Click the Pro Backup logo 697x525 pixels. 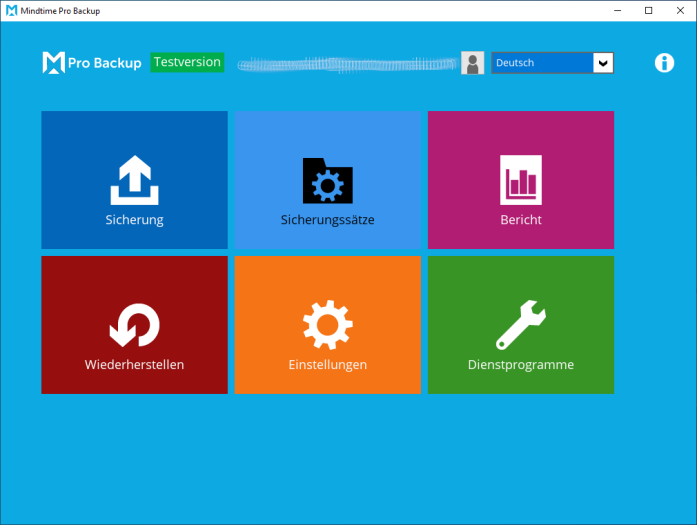(93, 63)
